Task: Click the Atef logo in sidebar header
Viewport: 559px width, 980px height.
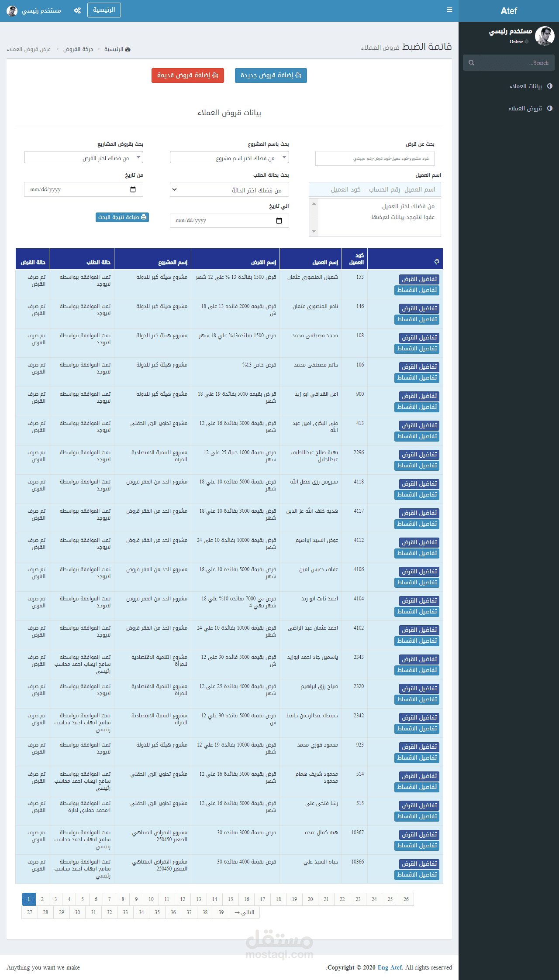Action: tap(509, 11)
